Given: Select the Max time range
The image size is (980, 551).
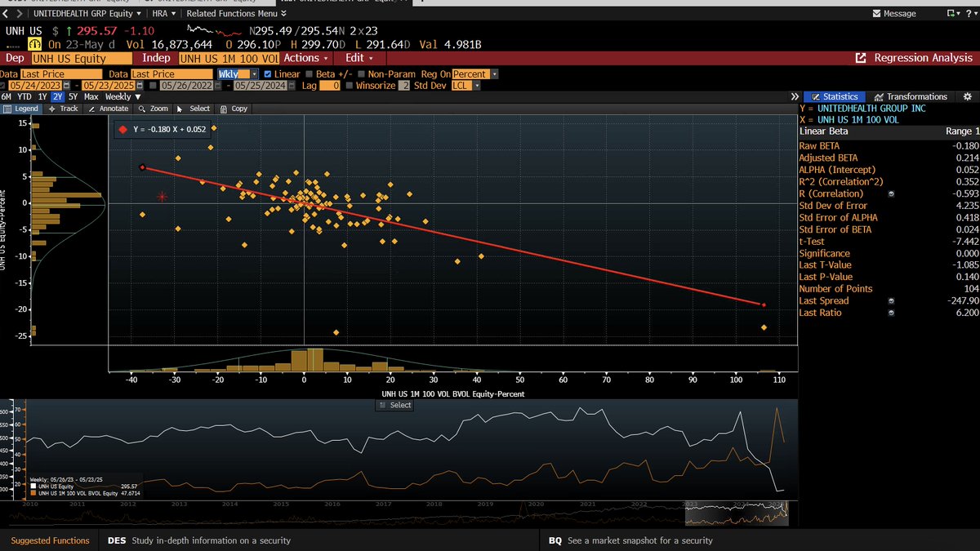Looking at the screenshot, I should [x=91, y=97].
